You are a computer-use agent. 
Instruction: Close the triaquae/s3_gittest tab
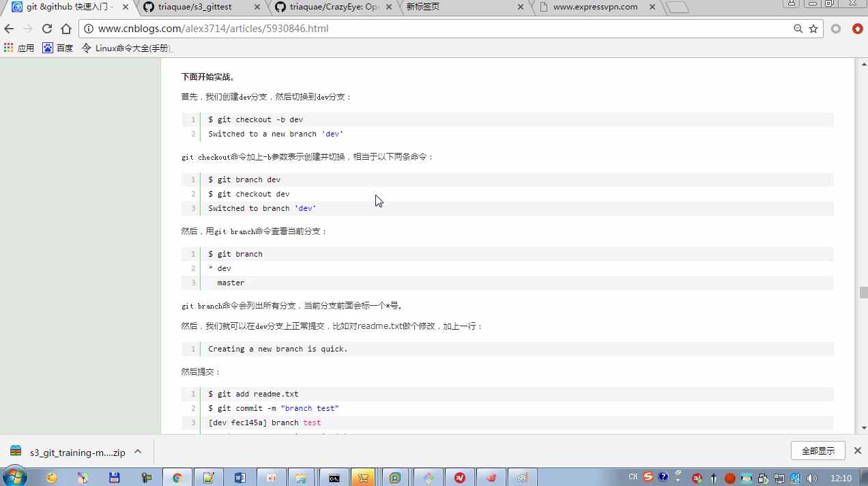[x=257, y=7]
